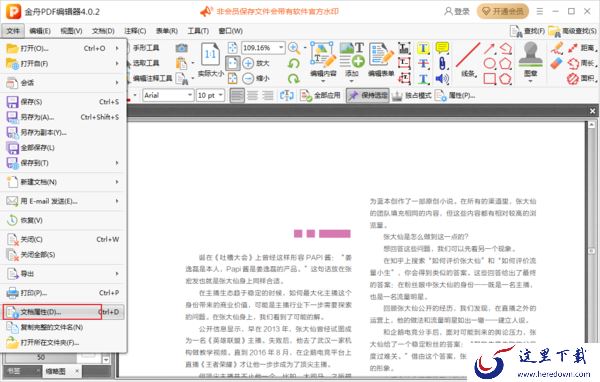Screen dimensions: 600x382
Task: Select the 线条 (line) drawing tool
Action: [468, 59]
